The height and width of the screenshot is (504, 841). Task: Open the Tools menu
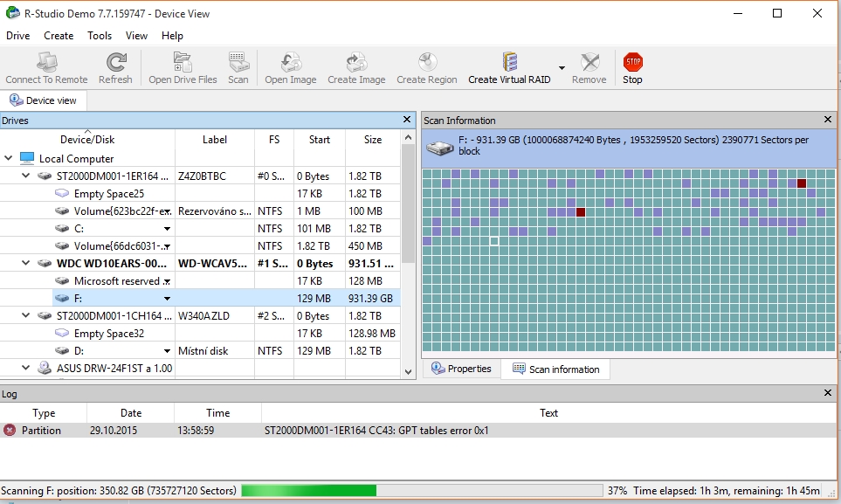100,36
